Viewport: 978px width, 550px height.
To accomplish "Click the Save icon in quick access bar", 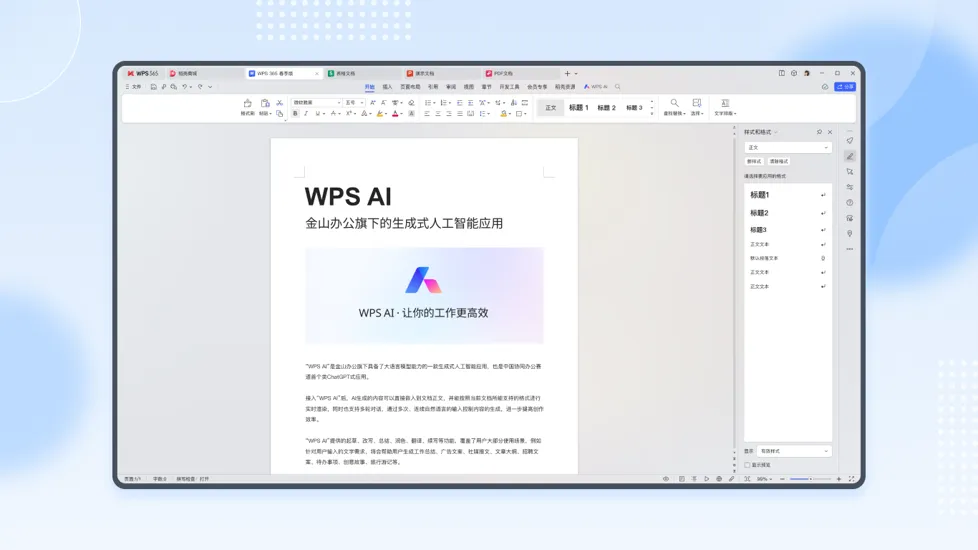I will (153, 87).
